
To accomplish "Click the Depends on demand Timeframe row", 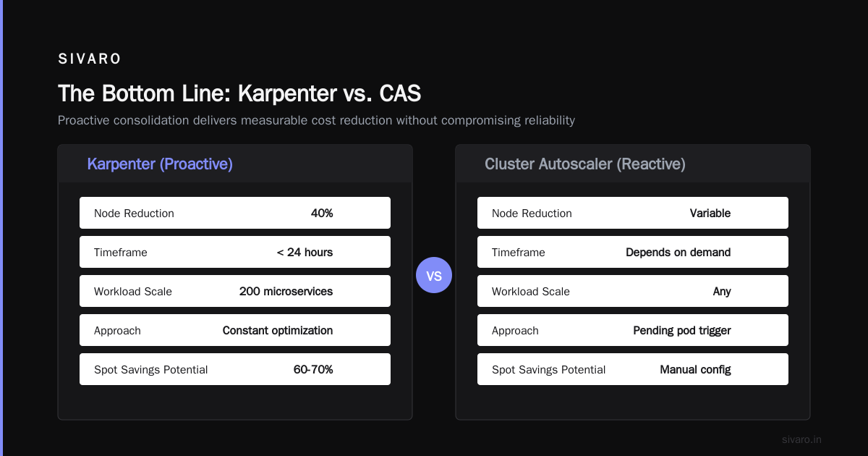I will click(633, 252).
